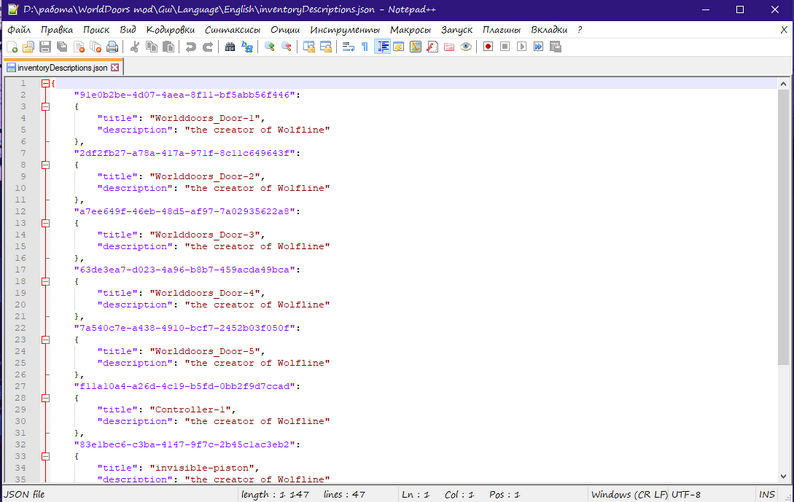Toggle INS overwrite mode in status bar
794x502 pixels.
(767, 494)
